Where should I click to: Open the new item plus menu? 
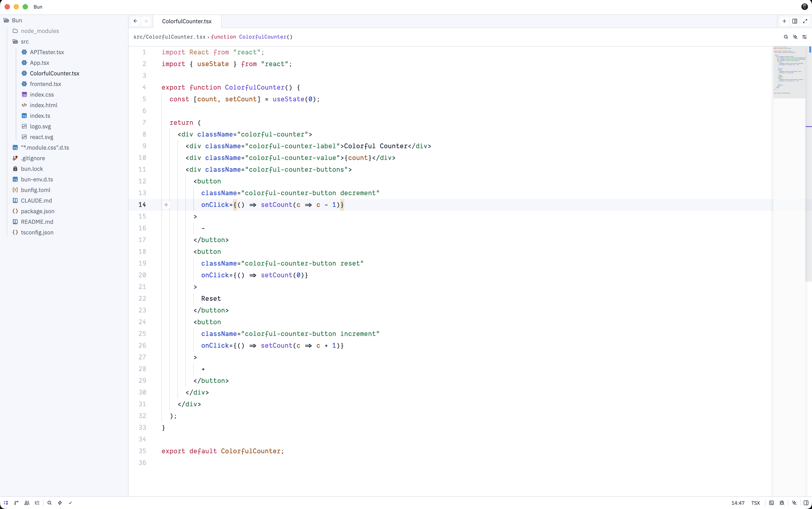[x=784, y=21]
